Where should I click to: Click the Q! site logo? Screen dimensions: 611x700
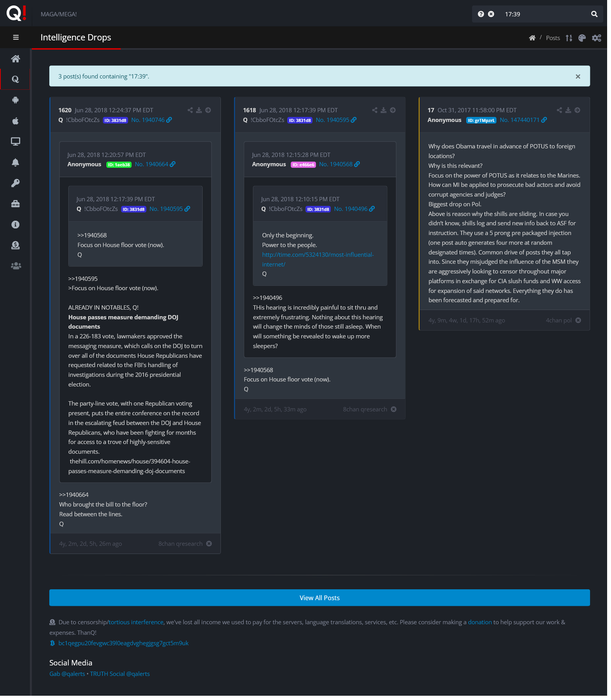(x=16, y=13)
